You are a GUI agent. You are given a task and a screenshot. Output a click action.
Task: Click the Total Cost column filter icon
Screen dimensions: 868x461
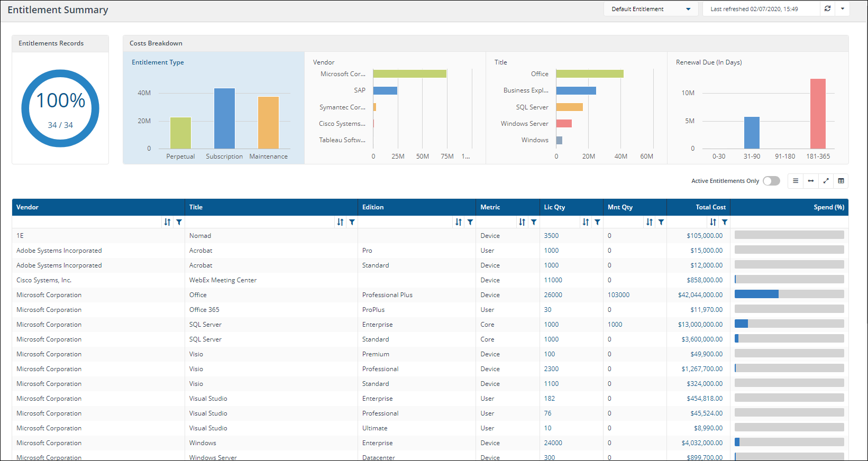pyautogui.click(x=725, y=222)
